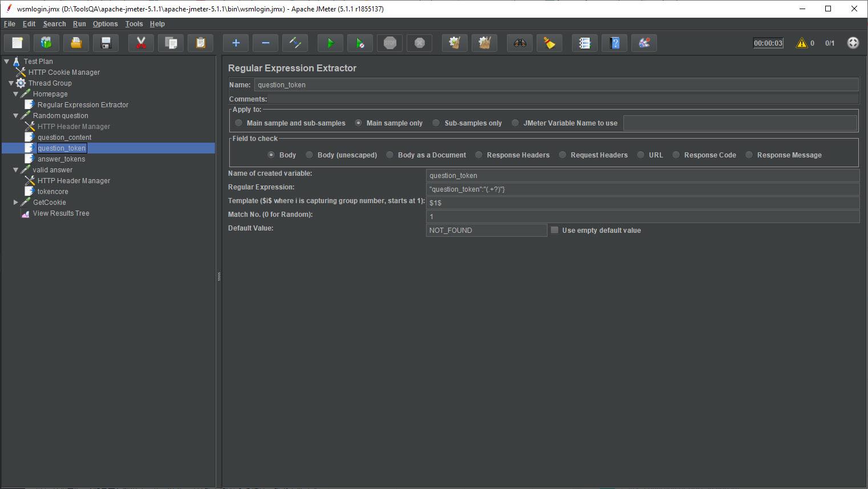Screen dimensions: 868x489
Task: Collapse the Test Plan tree node
Action: (7, 61)
